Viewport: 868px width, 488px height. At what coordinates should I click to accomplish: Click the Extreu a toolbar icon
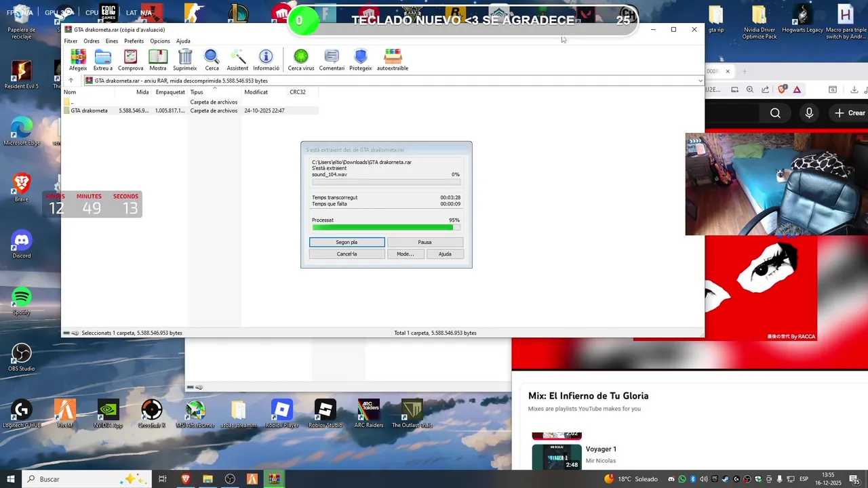click(103, 60)
